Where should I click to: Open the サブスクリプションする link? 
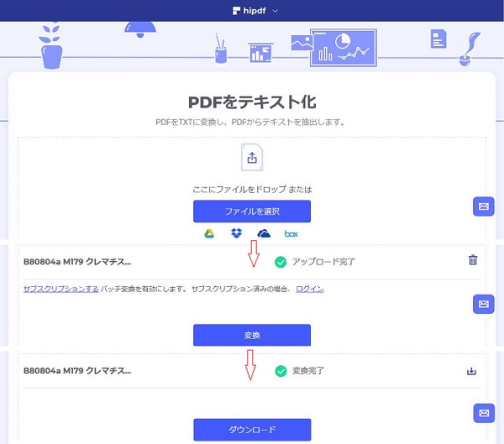(61, 290)
